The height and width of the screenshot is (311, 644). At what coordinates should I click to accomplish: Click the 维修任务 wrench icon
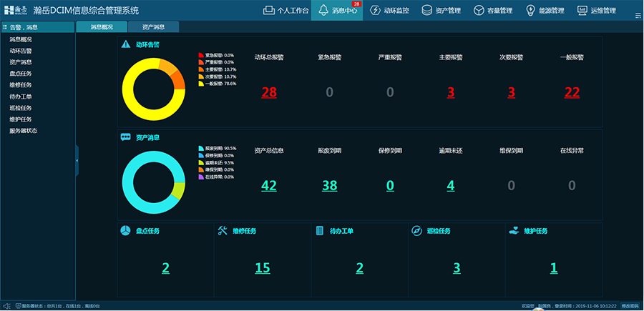pos(223,230)
